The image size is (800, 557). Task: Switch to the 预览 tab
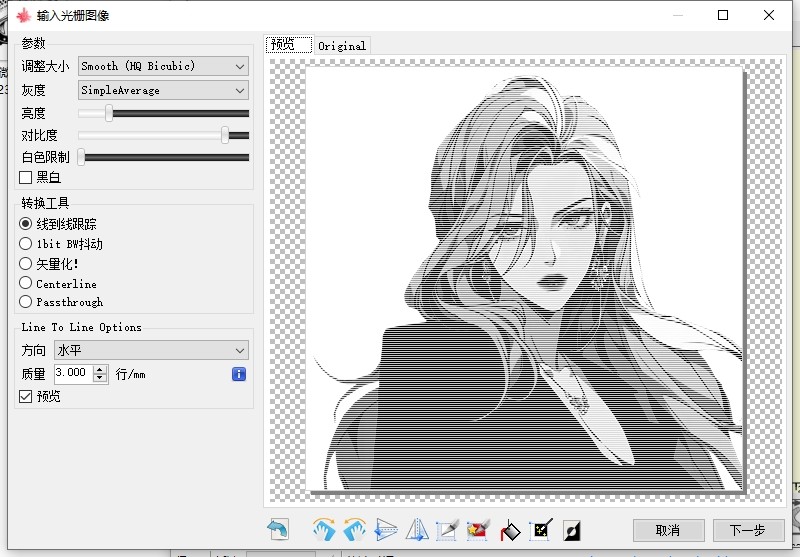(289, 45)
